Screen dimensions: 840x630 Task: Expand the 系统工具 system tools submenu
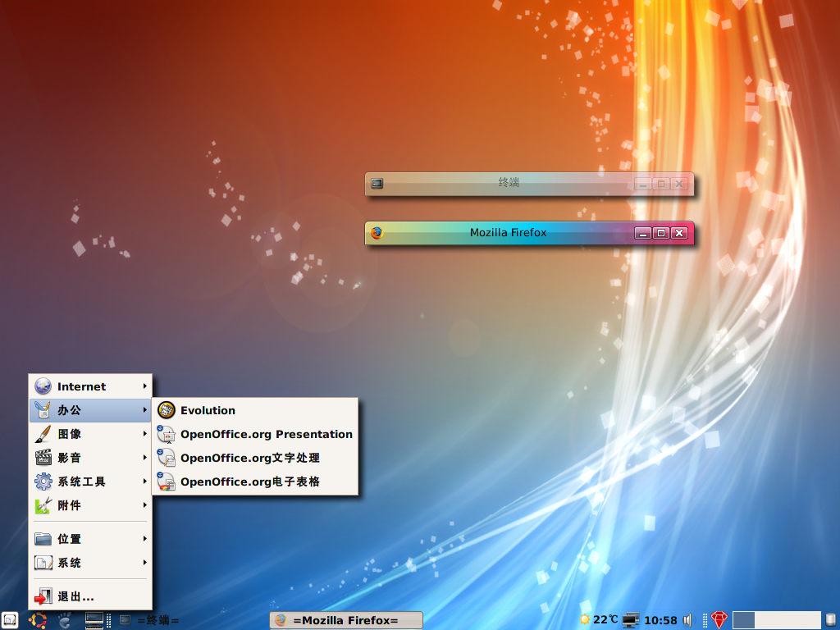(x=90, y=481)
